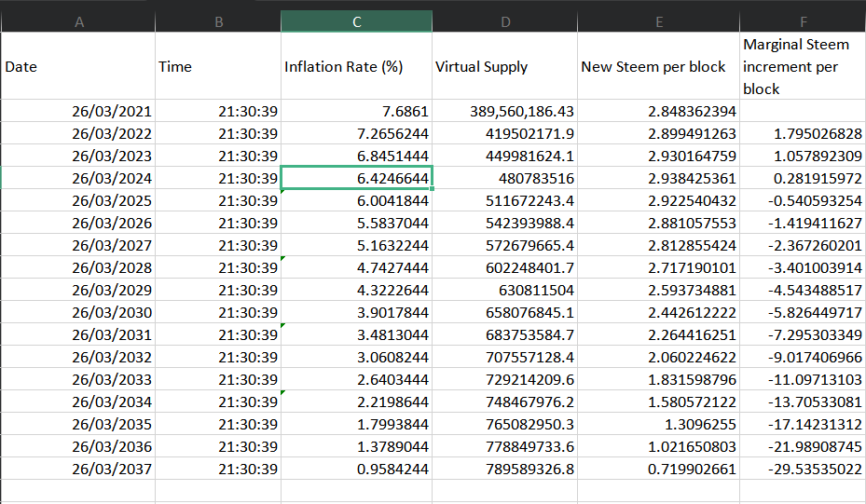The height and width of the screenshot is (504, 866).
Task: Select virtual supply cell 765082950.3
Action: point(505,424)
